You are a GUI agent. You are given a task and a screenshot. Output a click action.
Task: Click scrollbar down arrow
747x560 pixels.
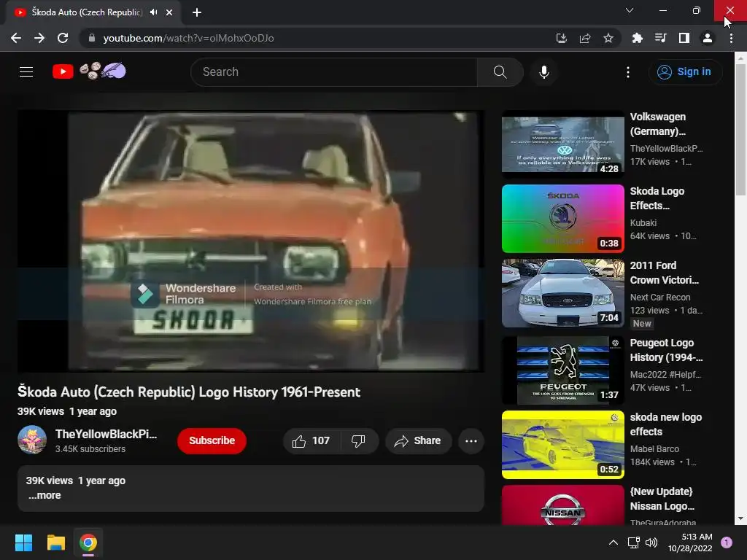(740, 519)
